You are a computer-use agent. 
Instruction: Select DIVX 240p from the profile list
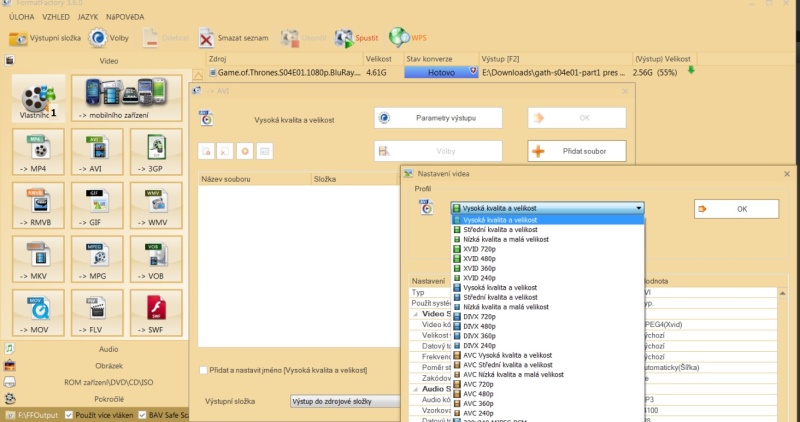click(x=547, y=345)
